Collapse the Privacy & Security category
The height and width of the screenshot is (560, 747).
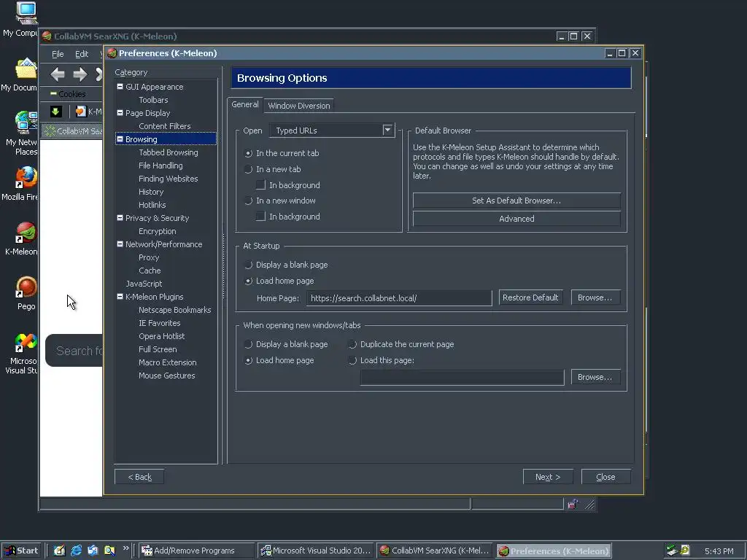point(120,217)
